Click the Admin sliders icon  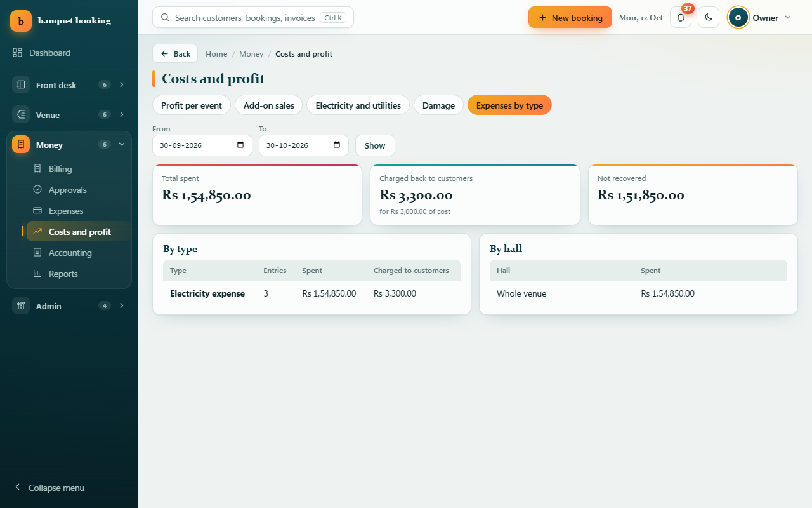pos(21,305)
